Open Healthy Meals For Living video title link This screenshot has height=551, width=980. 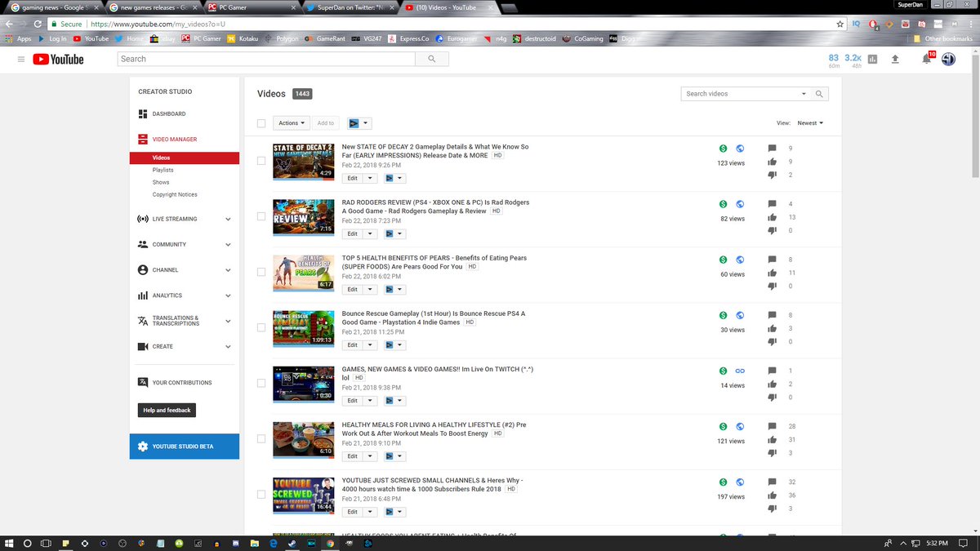click(x=434, y=430)
